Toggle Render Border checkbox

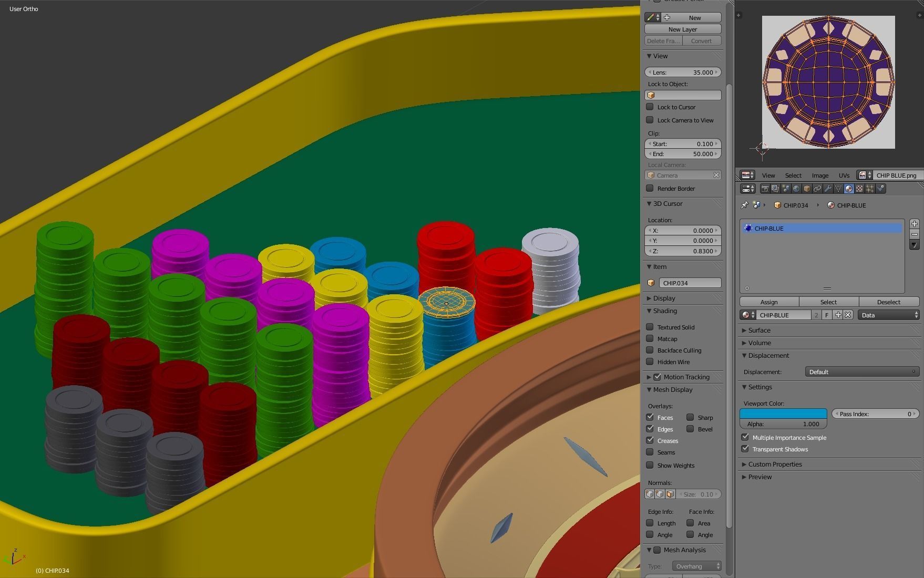tap(650, 188)
